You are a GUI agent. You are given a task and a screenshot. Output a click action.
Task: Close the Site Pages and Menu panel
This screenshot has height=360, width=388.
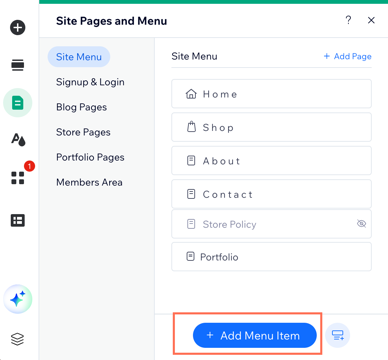(x=371, y=20)
